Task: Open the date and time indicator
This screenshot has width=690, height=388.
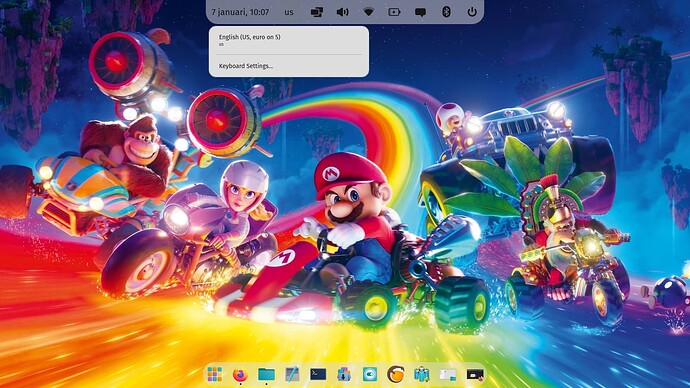Action: click(x=240, y=12)
